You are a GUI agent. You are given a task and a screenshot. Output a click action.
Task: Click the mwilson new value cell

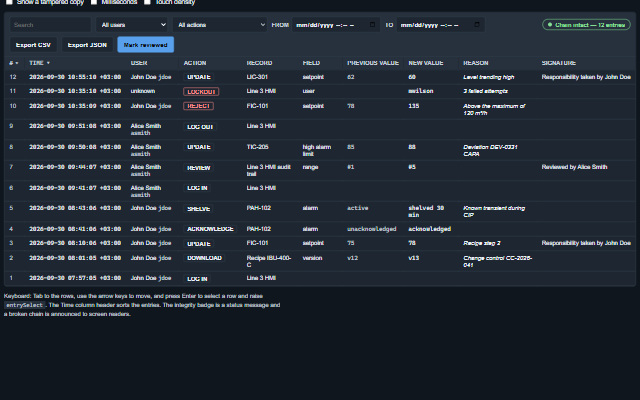420,91
